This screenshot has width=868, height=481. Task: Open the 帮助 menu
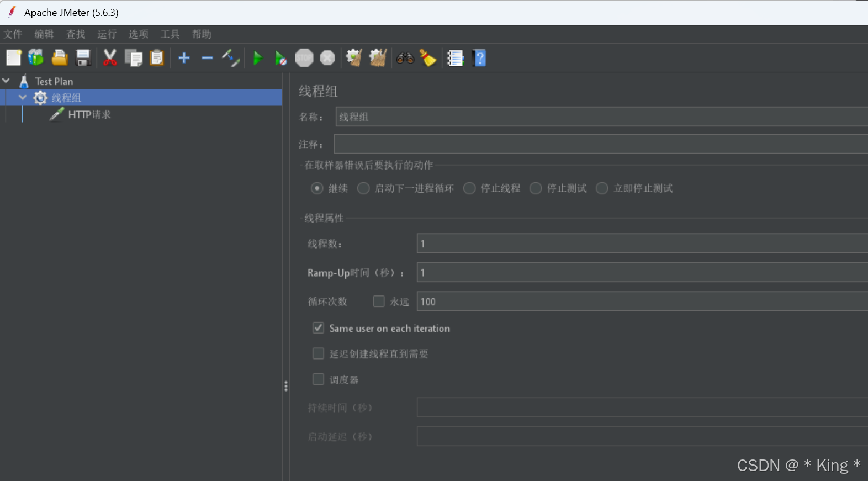(x=202, y=34)
